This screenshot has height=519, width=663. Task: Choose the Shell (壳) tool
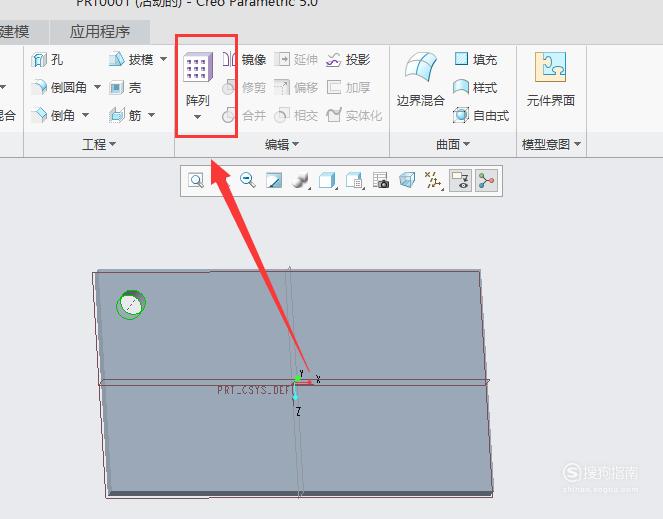[x=125, y=88]
